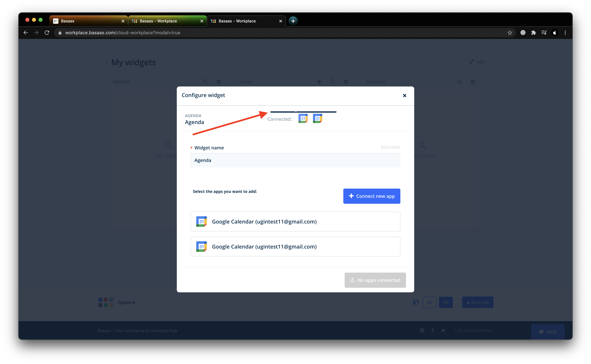Open the media controls playlist icon
This screenshot has width=591, height=364.
coord(544,32)
